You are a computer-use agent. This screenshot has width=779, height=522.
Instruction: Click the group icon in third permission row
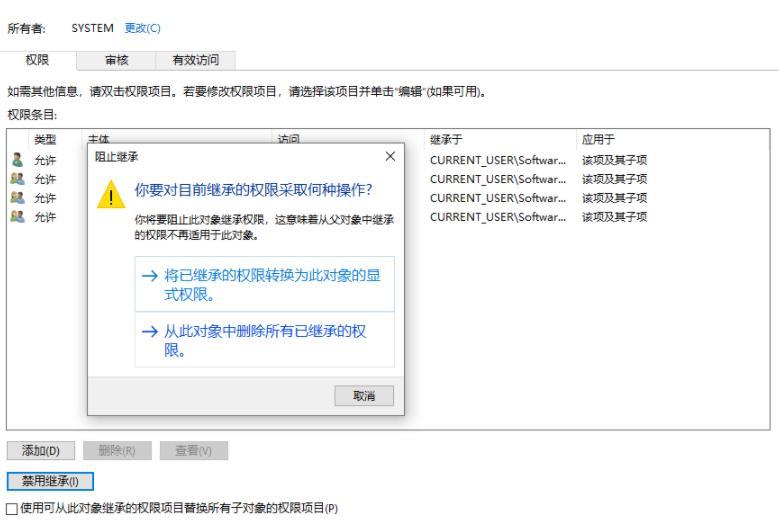[14, 197]
